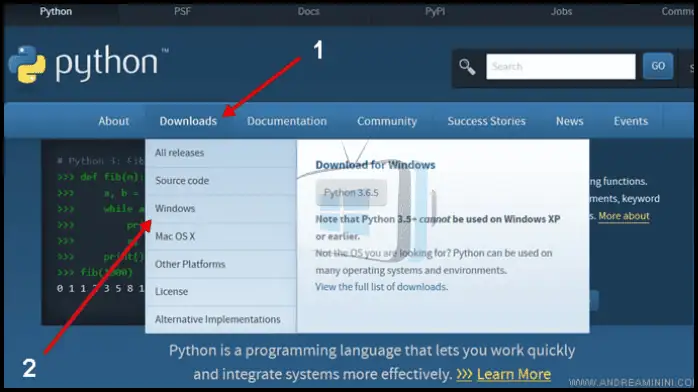Select License in Downloads submenu
The image size is (698, 392).
tap(221, 292)
